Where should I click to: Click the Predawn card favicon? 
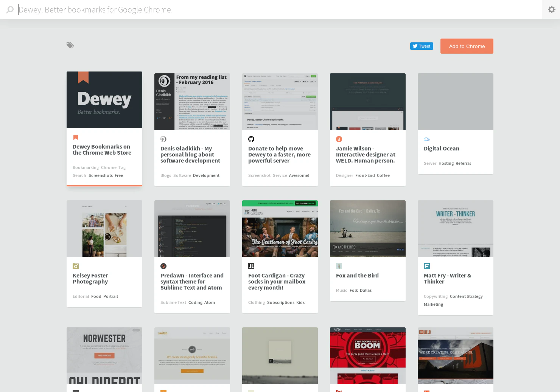[x=163, y=266]
